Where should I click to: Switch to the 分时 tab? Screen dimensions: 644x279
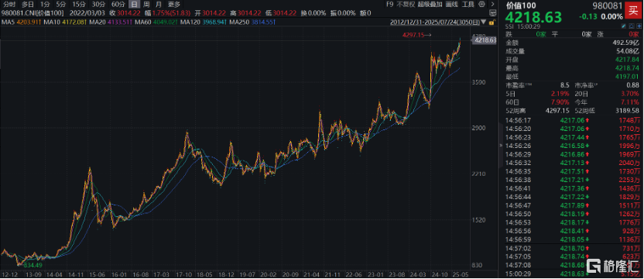coord(9,4)
